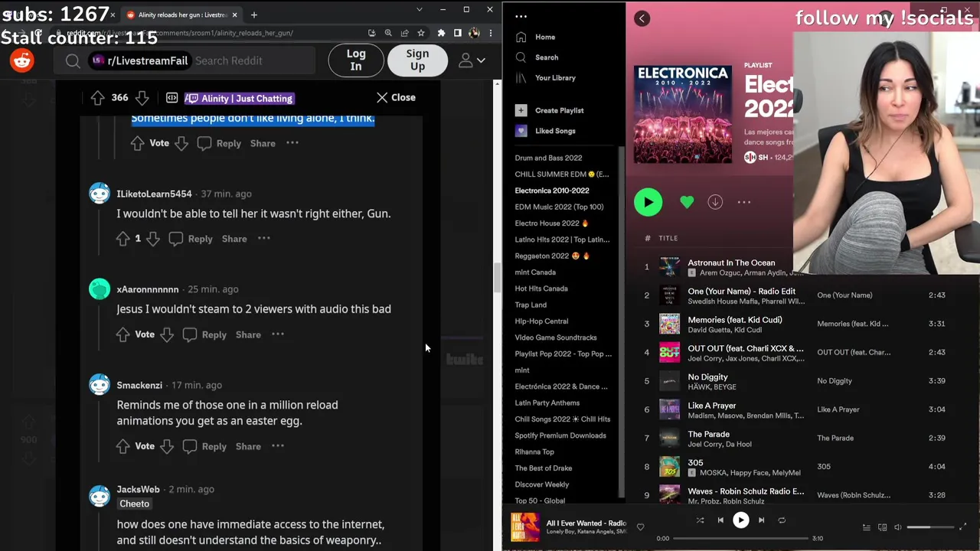
Task: Switch to Alinity reloads her gun tab
Action: (181, 15)
